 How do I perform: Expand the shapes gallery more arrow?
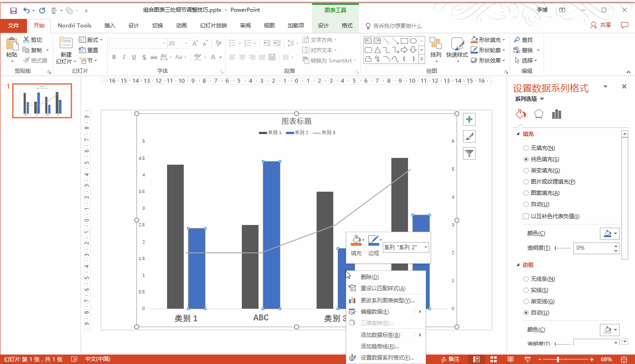pos(422,59)
